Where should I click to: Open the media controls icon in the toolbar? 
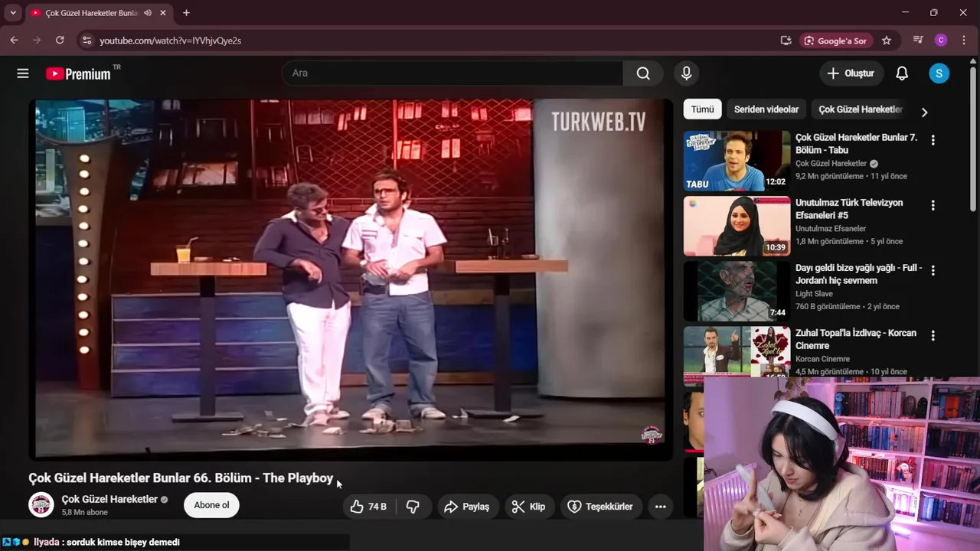point(918,41)
